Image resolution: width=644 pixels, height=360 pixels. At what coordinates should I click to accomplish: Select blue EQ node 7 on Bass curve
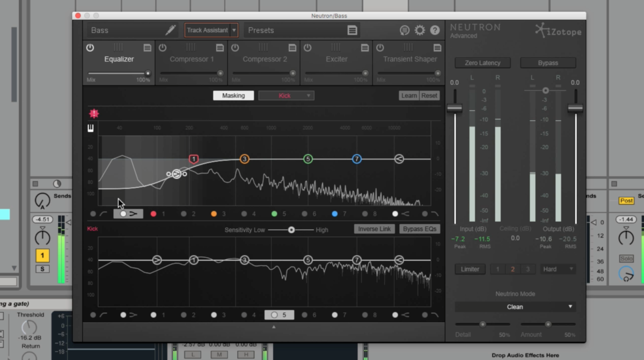357,159
